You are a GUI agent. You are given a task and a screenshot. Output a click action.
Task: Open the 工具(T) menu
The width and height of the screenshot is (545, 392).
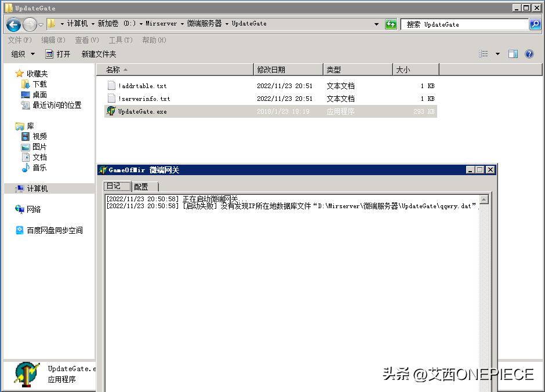point(121,40)
